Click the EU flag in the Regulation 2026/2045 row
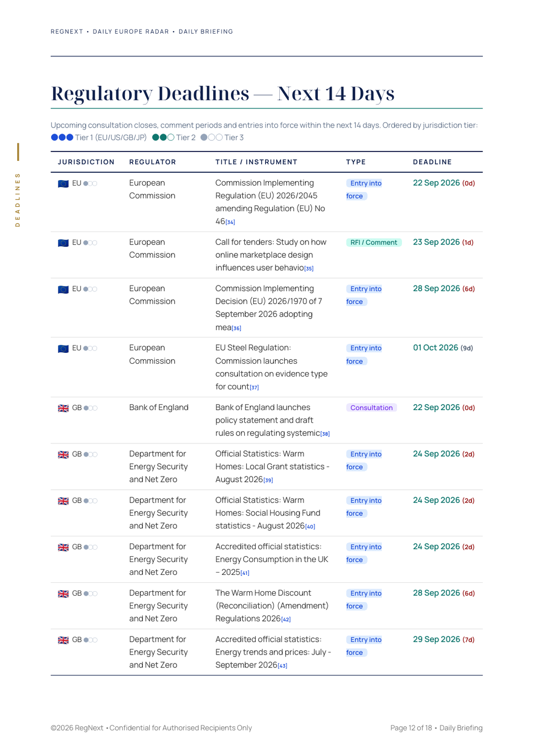 (63, 184)
